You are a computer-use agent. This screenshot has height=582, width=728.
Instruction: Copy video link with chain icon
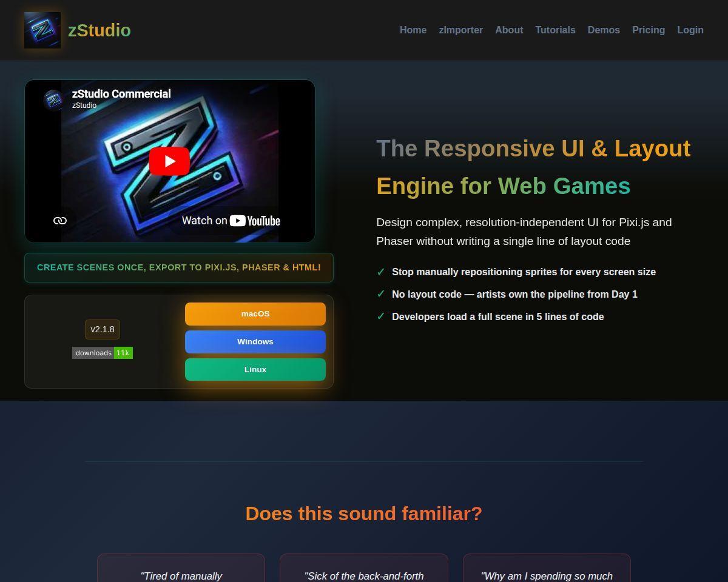60,221
